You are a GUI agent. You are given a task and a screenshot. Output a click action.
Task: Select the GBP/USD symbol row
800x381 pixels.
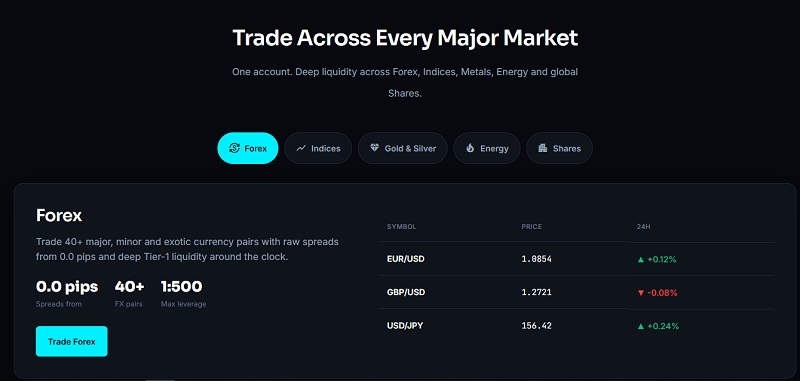[x=576, y=292]
